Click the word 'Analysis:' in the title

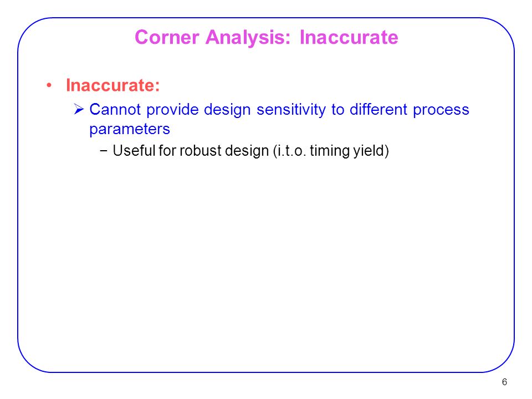pos(248,38)
